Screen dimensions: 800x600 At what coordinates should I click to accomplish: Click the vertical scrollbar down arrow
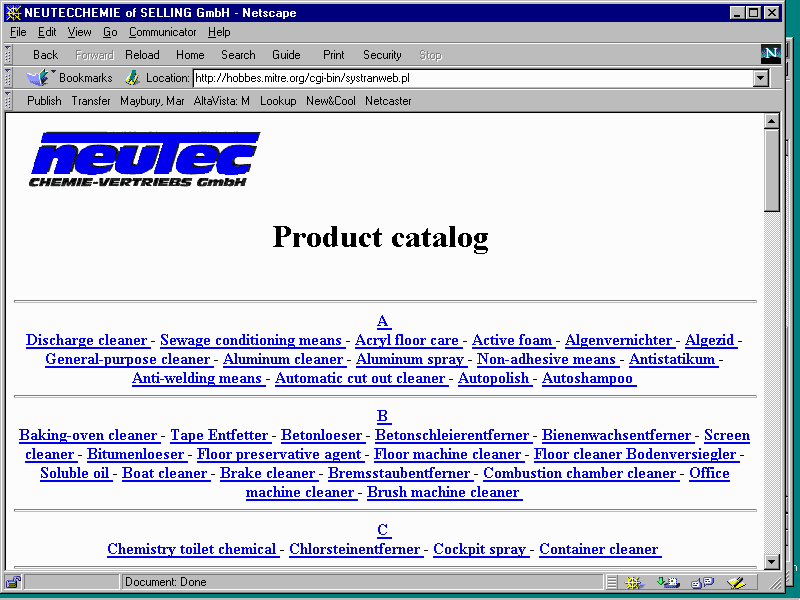click(771, 562)
